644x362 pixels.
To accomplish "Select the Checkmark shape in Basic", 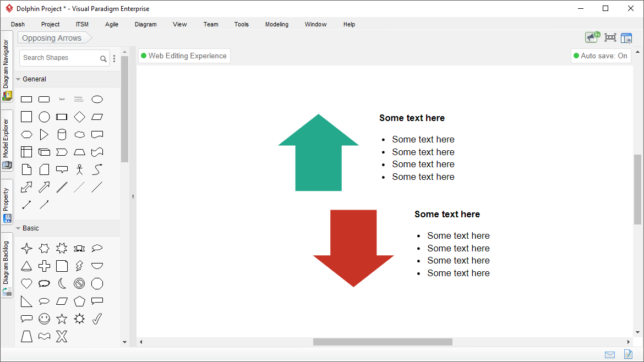I will click(97, 319).
